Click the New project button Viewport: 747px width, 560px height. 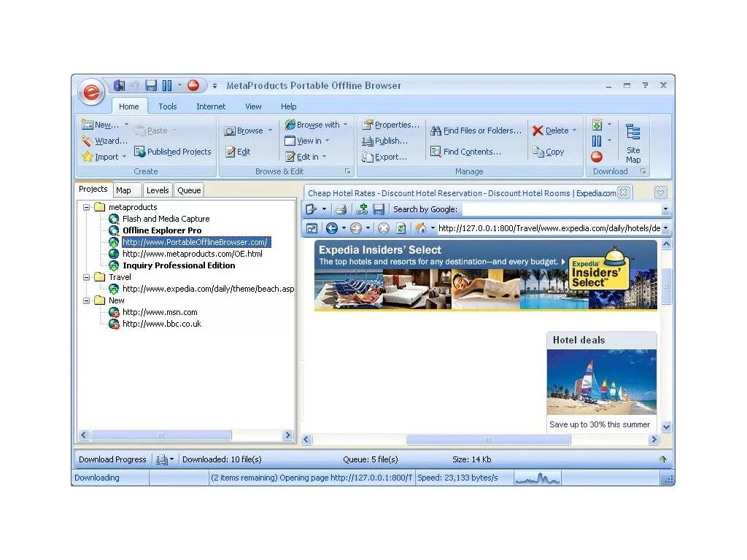[x=101, y=125]
